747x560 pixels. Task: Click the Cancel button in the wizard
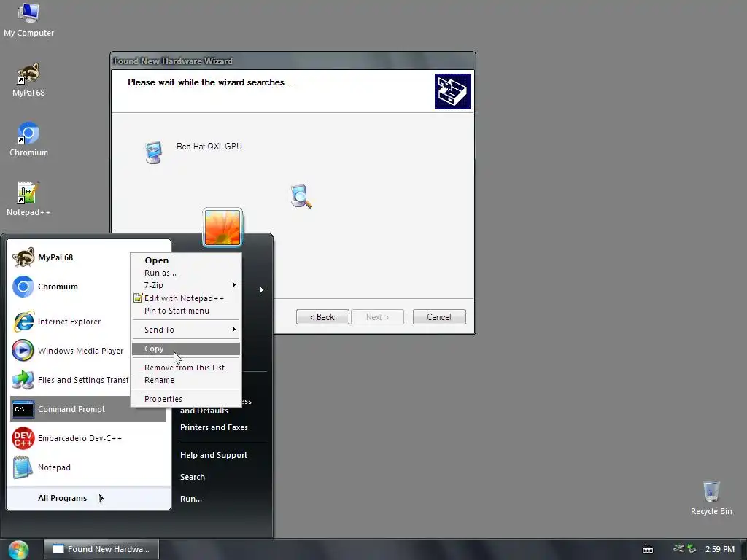coord(439,317)
